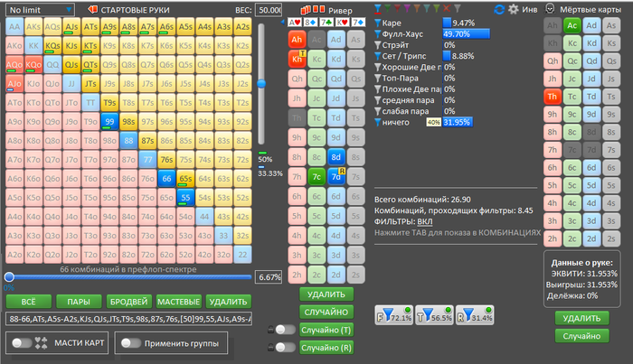Toggle the funnel filter for средняя пара
633x364 pixels.
coord(378,100)
